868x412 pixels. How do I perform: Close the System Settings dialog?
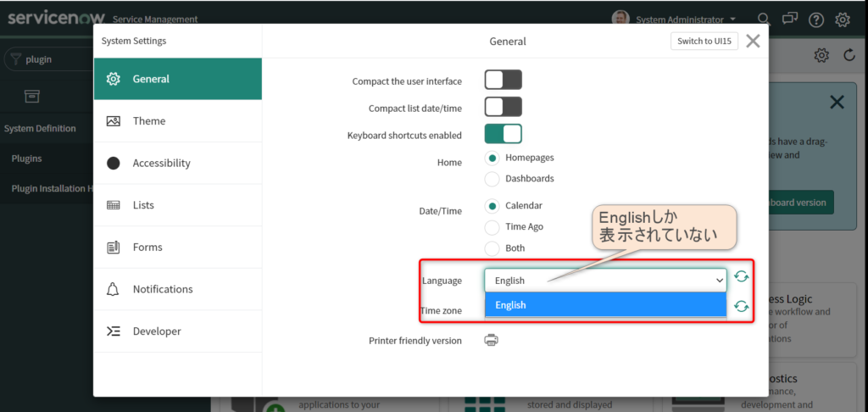coord(753,41)
